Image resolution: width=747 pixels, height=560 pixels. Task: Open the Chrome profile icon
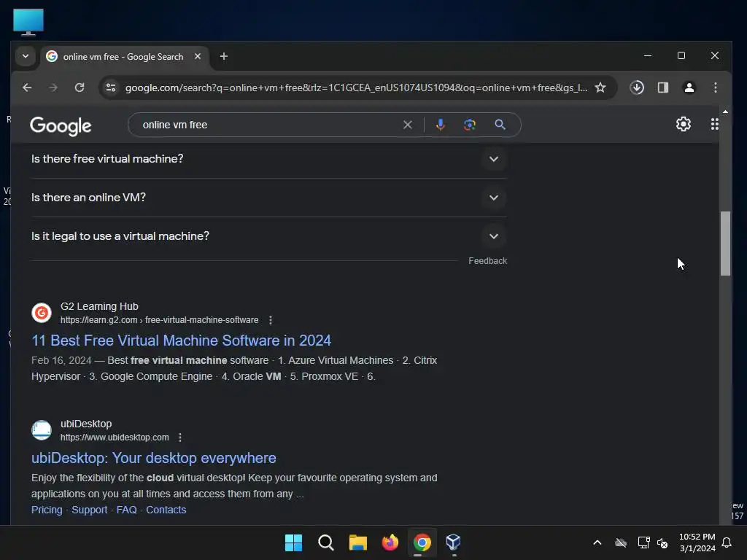tap(689, 87)
